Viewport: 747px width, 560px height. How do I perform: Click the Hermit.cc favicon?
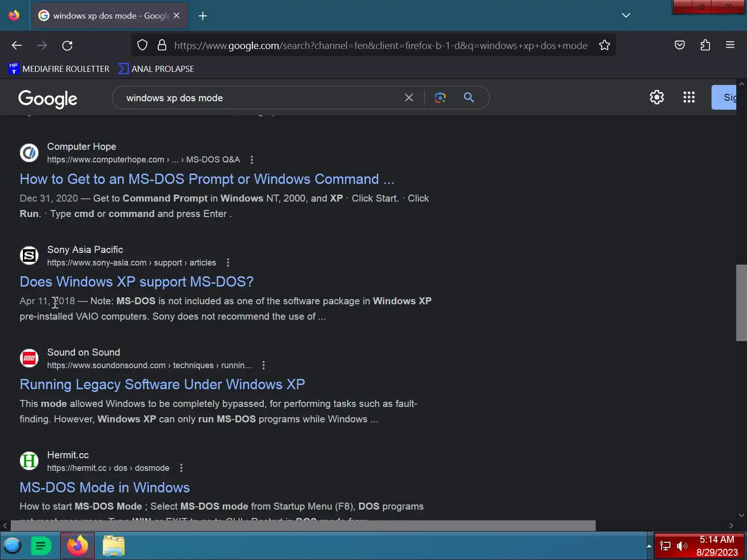[29, 461]
